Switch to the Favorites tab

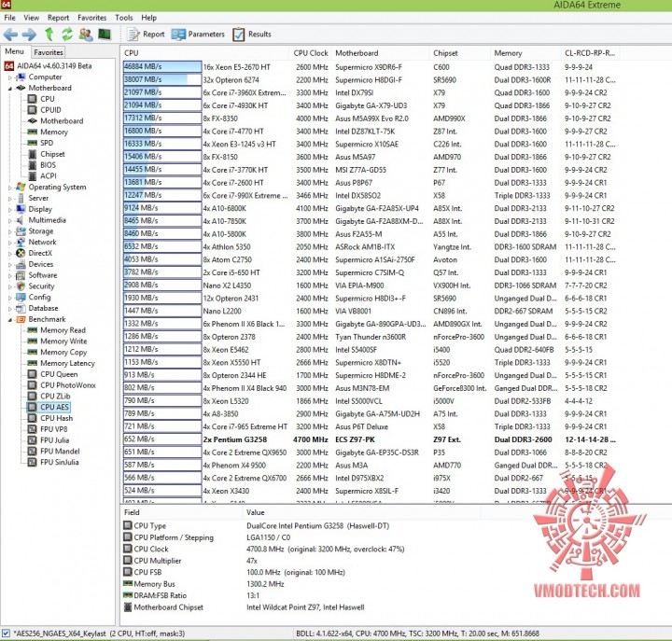(x=49, y=52)
